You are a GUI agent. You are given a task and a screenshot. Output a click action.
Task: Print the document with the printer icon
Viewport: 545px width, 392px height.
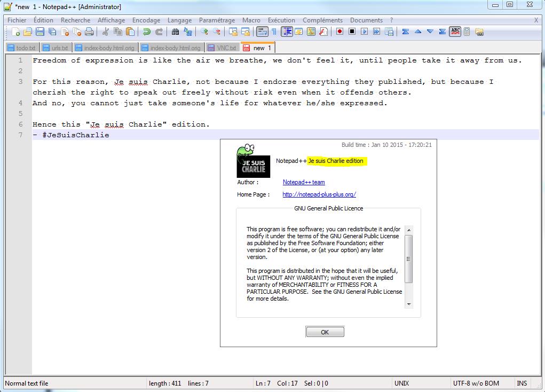point(89,32)
